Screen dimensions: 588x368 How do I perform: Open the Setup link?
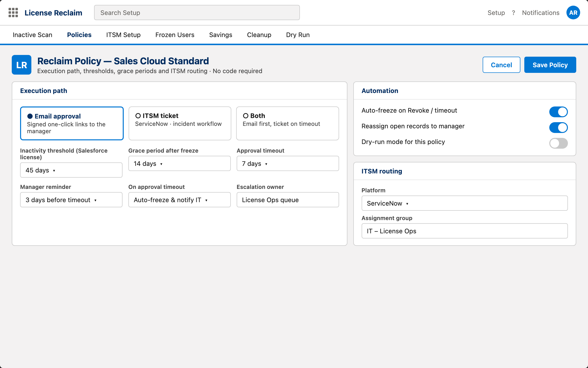pyautogui.click(x=496, y=13)
